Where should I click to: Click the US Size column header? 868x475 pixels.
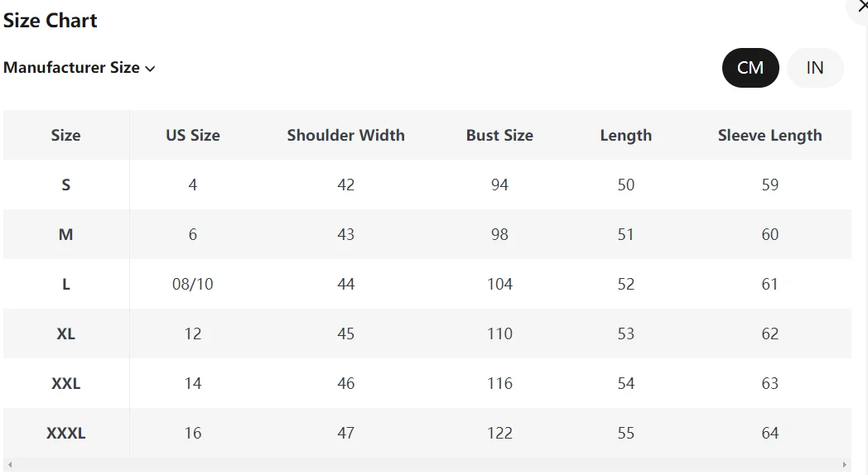tap(193, 135)
